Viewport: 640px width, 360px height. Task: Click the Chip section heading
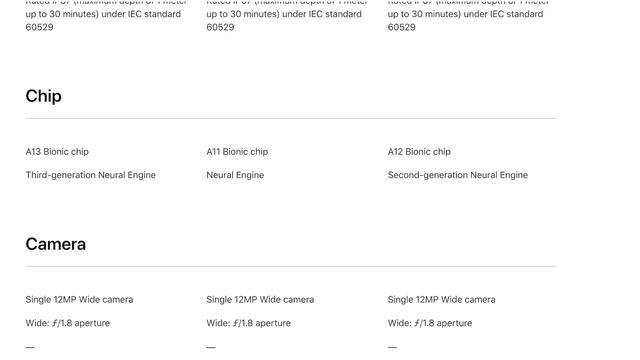(43, 96)
